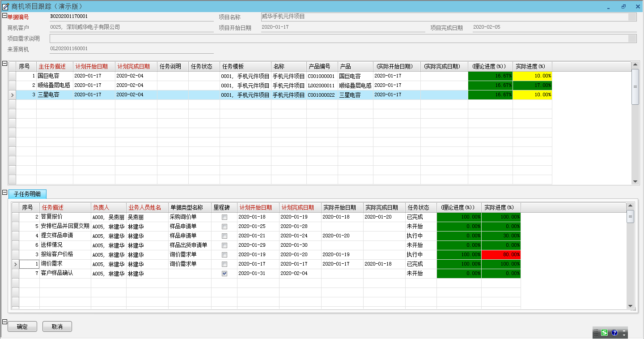Select the 三星电容 main task cell
The image size is (644, 339).
[55, 94]
